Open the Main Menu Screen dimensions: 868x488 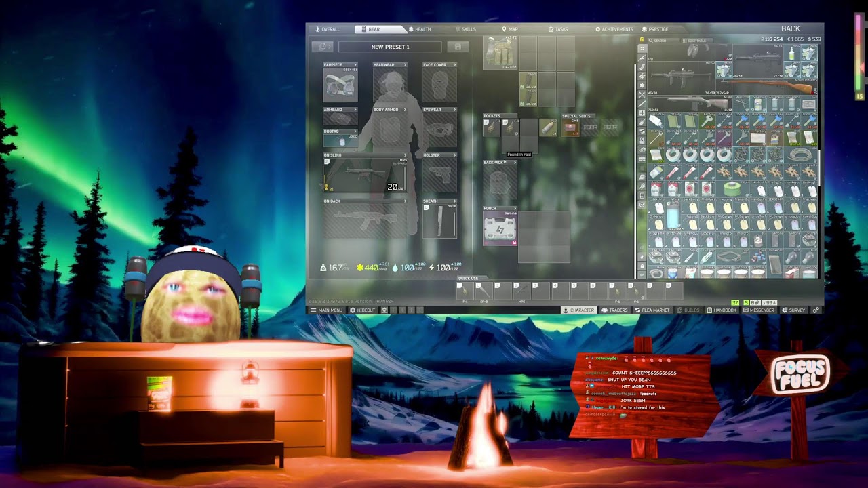(x=327, y=310)
